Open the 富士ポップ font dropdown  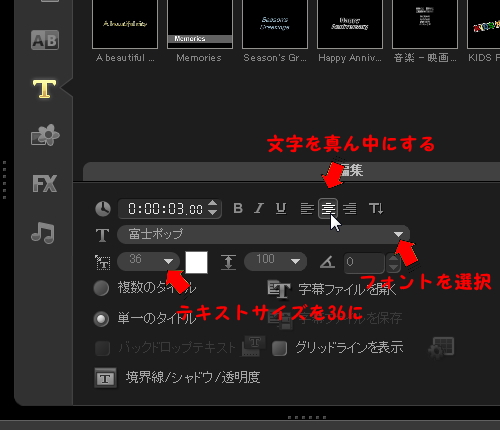(398, 234)
